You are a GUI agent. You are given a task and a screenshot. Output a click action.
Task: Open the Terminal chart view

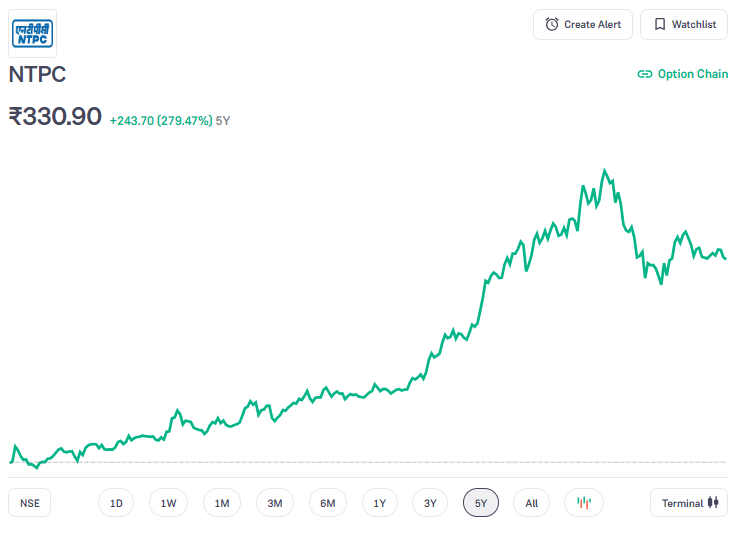pos(689,503)
